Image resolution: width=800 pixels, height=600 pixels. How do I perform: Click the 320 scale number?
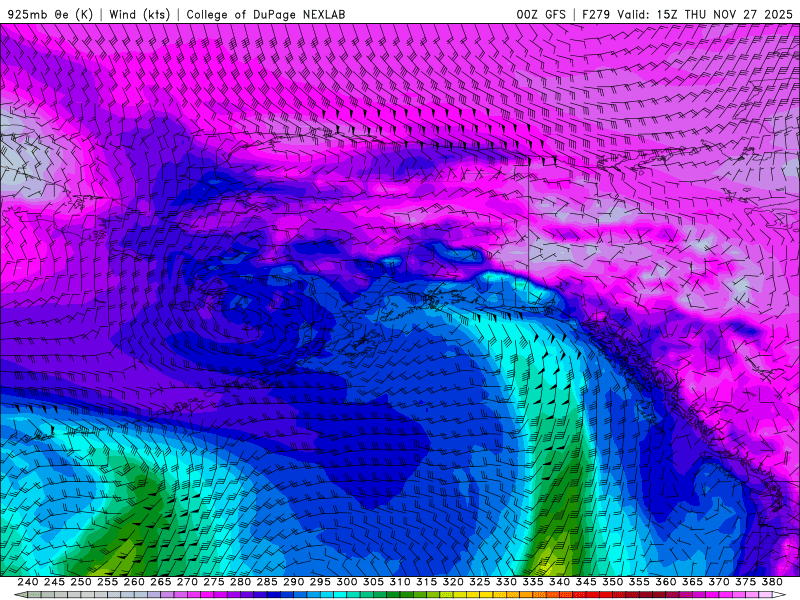(453, 582)
